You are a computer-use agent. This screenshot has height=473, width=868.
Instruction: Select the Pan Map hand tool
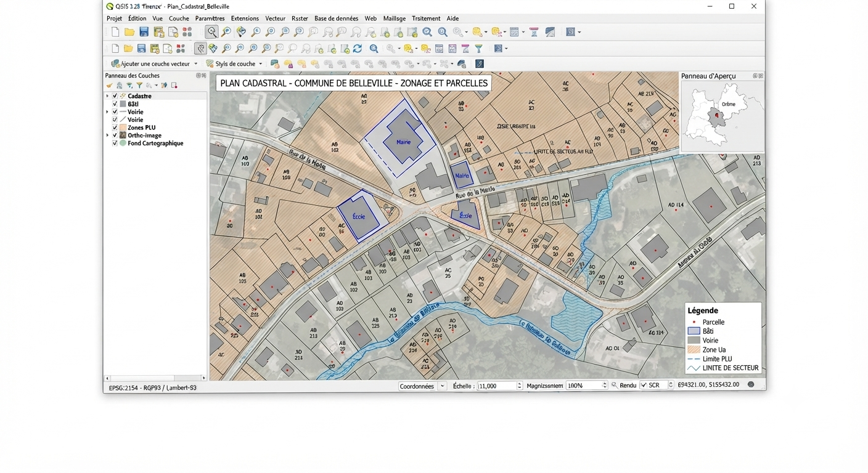point(200,49)
